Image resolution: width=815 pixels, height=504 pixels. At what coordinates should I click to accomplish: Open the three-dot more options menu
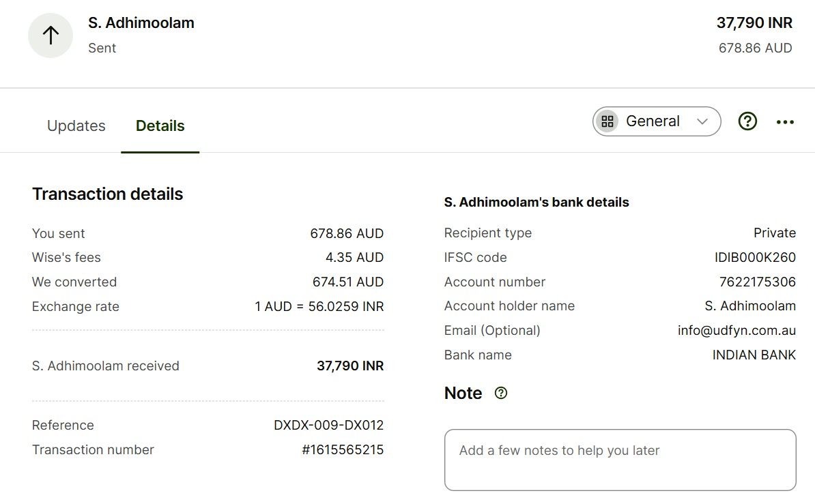[x=785, y=122]
